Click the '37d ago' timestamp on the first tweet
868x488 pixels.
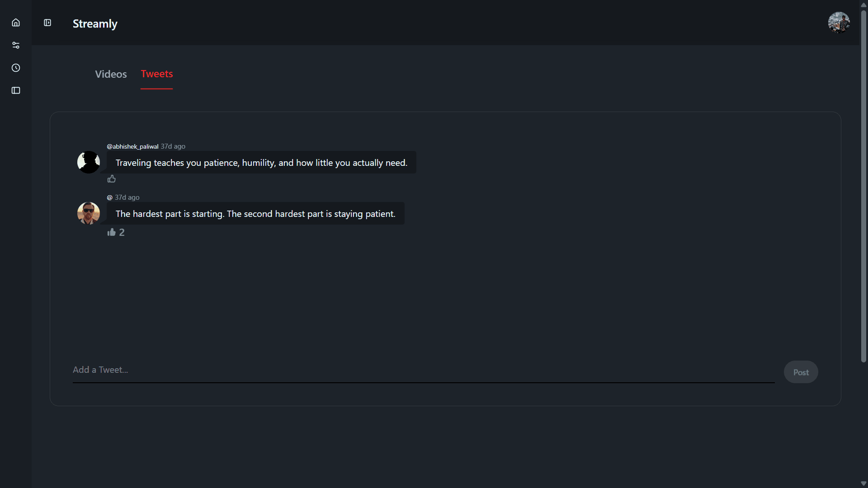pos(172,146)
